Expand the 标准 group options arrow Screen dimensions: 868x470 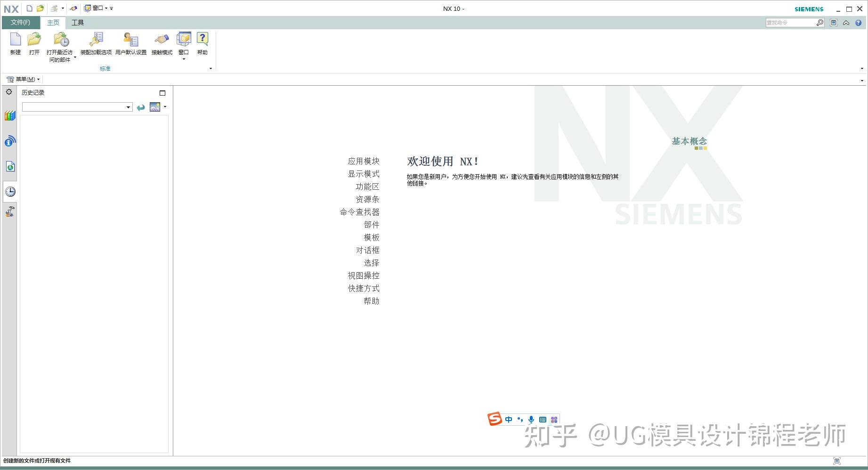click(x=211, y=69)
